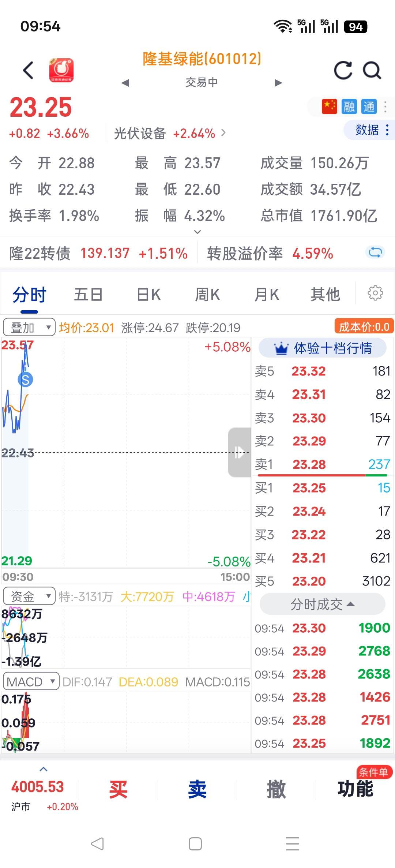Open 光伏设备 sector link

pos(170,134)
